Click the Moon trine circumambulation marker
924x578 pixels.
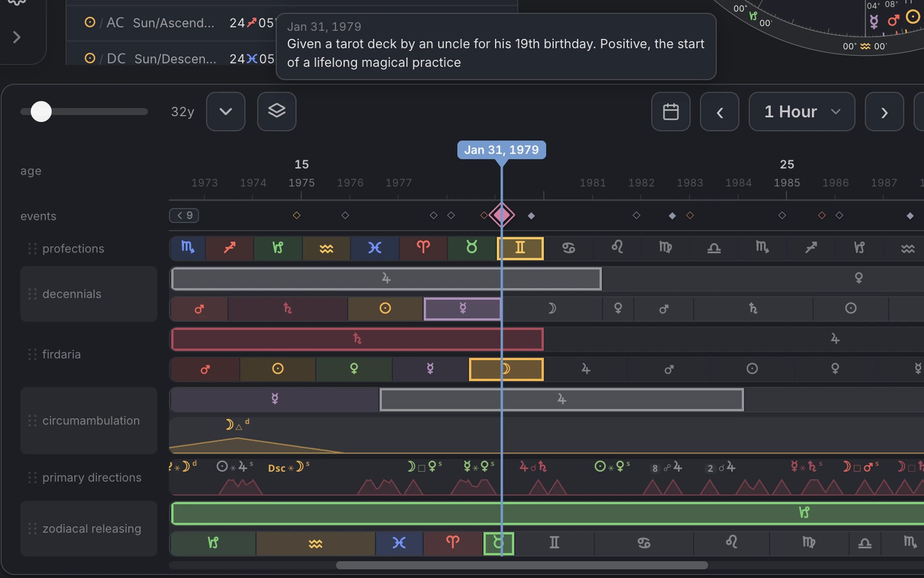pyautogui.click(x=237, y=424)
